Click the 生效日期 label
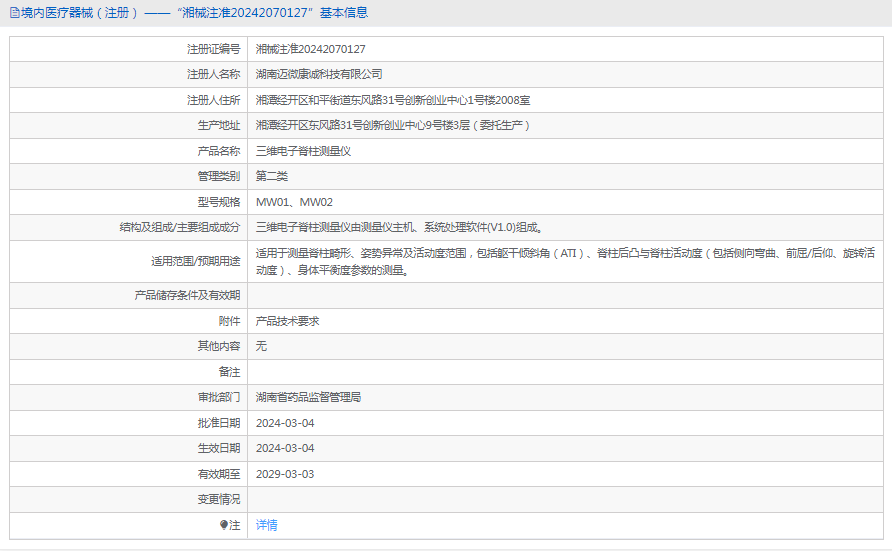The height and width of the screenshot is (551, 892). 219,448
